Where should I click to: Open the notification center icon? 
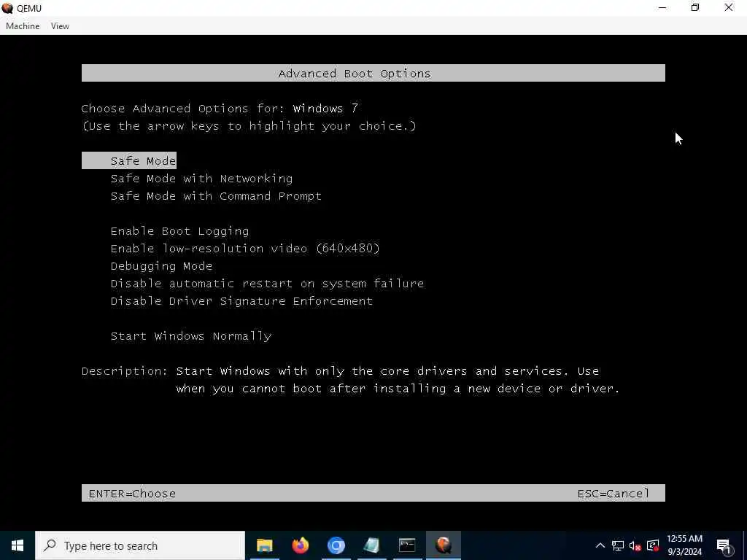724,545
